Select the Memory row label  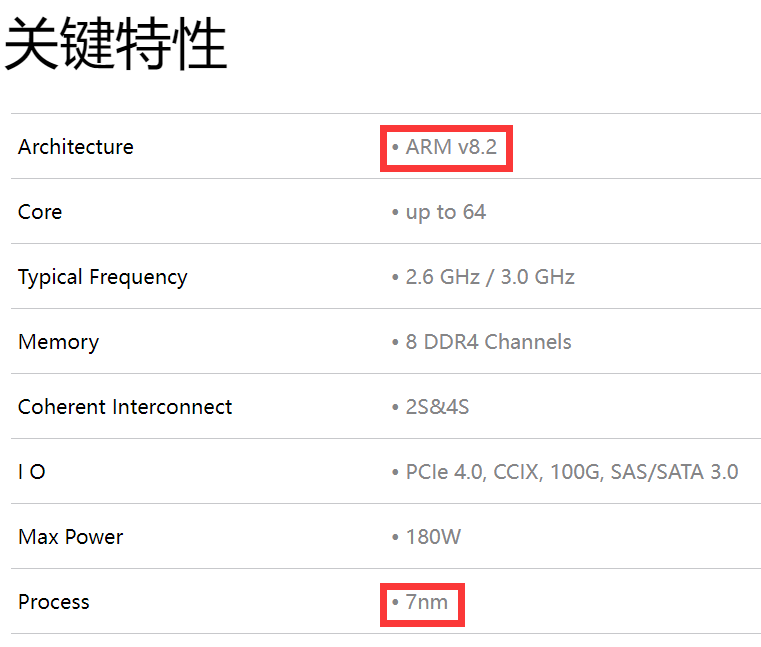(x=58, y=342)
